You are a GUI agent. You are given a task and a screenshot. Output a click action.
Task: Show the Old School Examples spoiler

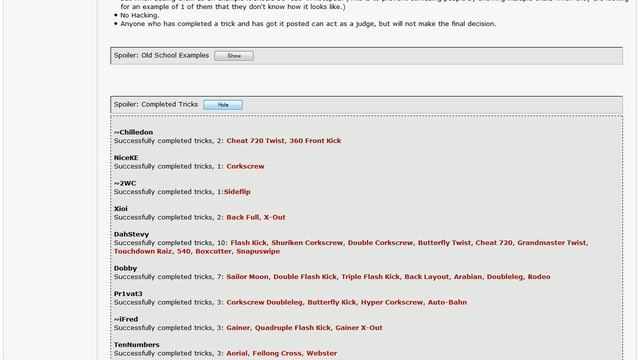pyautogui.click(x=234, y=56)
